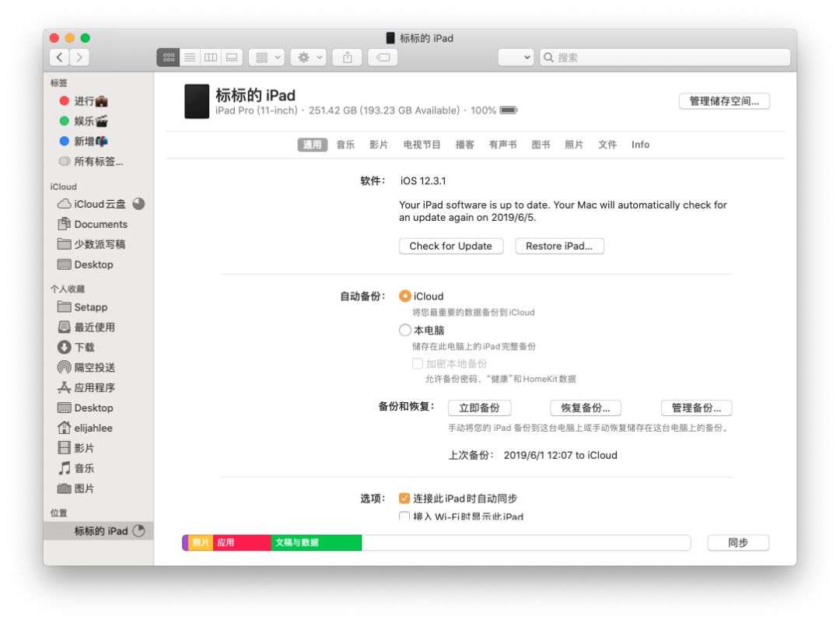Switch to icon view in toolbar
840x623 pixels.
[x=168, y=58]
